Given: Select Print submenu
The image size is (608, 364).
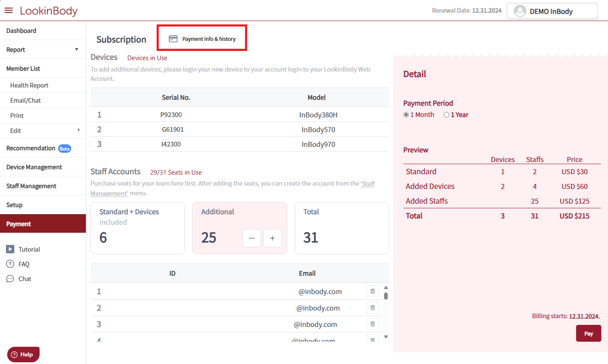Looking at the screenshot, I should coord(43,116).
